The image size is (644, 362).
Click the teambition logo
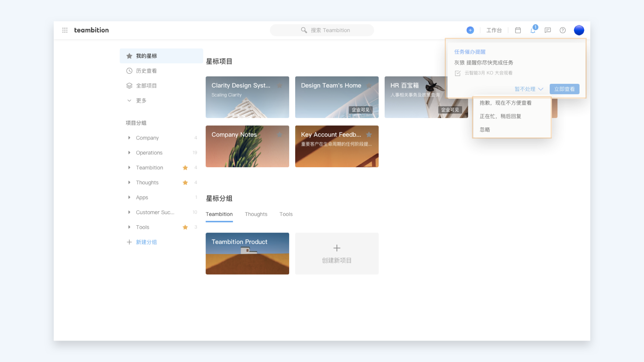tap(91, 30)
